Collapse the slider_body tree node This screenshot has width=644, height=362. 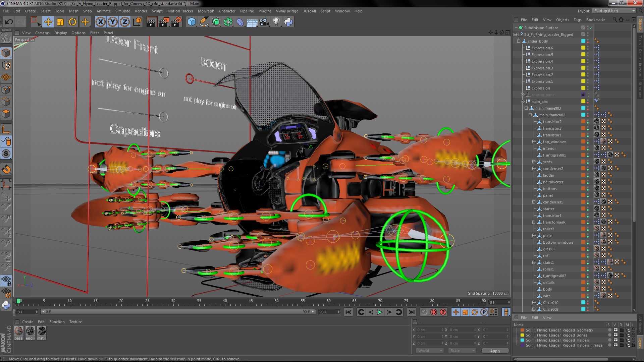(x=519, y=41)
